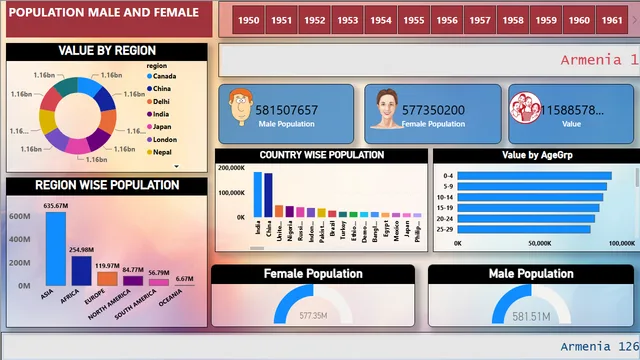Choose the 1960 year tile
Screen dimensions: 640x360
[x=579, y=20]
